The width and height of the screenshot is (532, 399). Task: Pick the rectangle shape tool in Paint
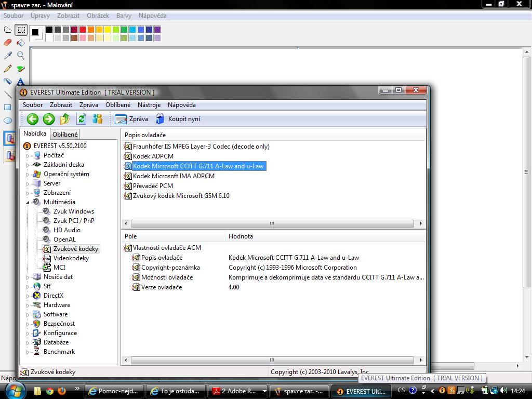click(x=8, y=107)
